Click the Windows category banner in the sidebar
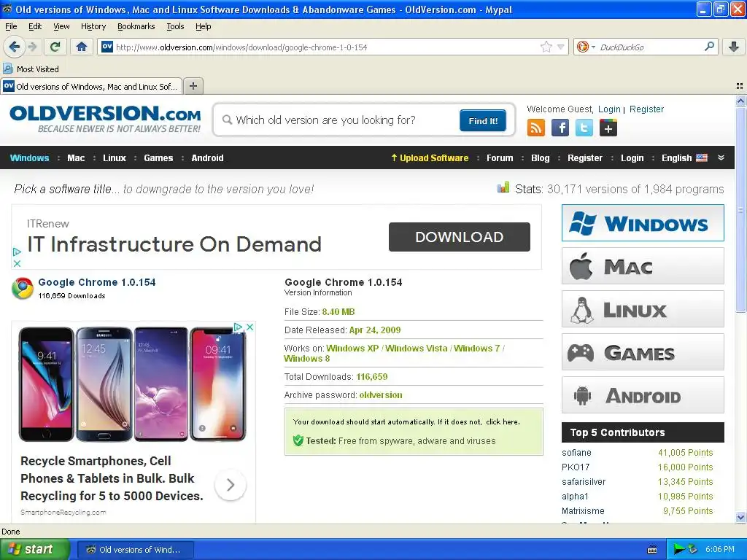Image resolution: width=747 pixels, height=560 pixels. pos(643,223)
